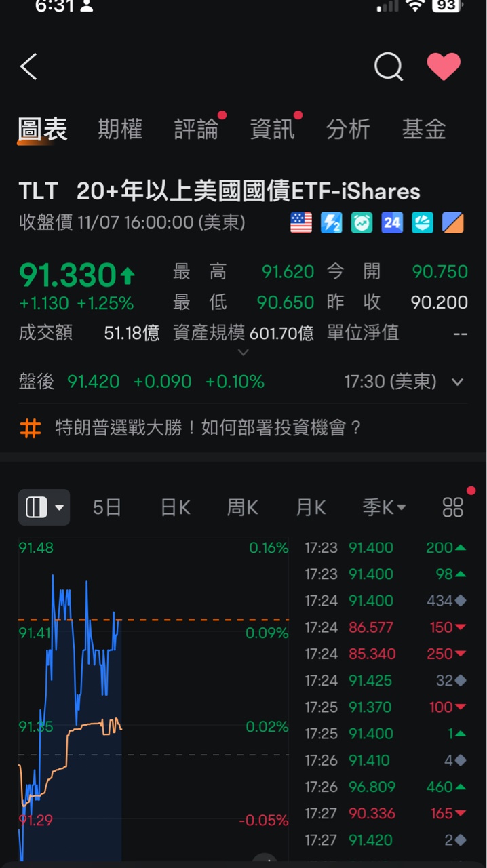This screenshot has width=487, height=868.
Task: Tap the Wi-Fi icon in status bar
Action: pyautogui.click(x=414, y=5)
